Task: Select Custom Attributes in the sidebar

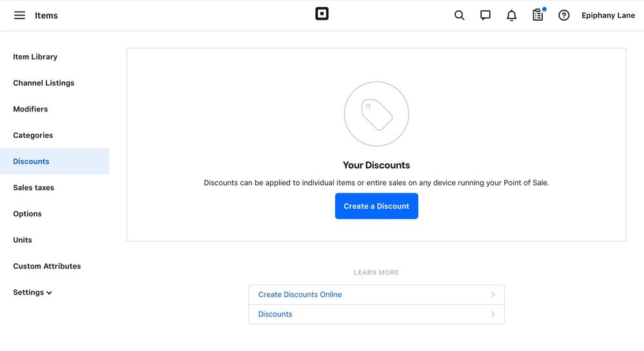Action: pos(47,266)
